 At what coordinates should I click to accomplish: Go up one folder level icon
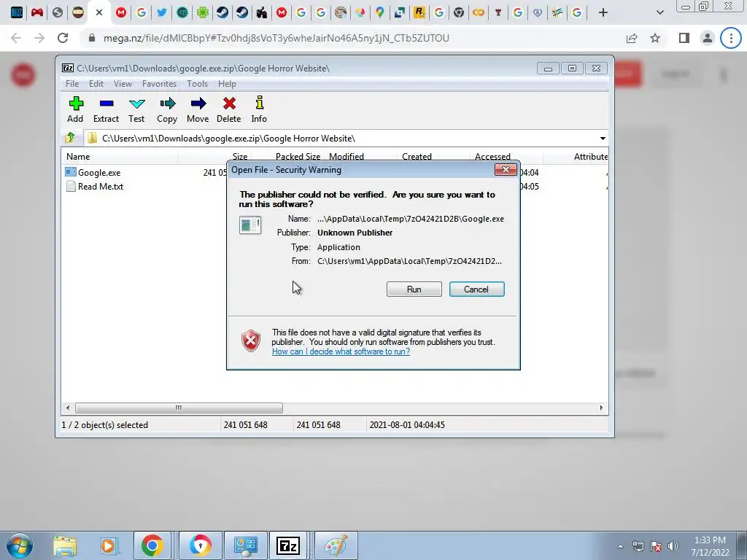click(x=70, y=138)
